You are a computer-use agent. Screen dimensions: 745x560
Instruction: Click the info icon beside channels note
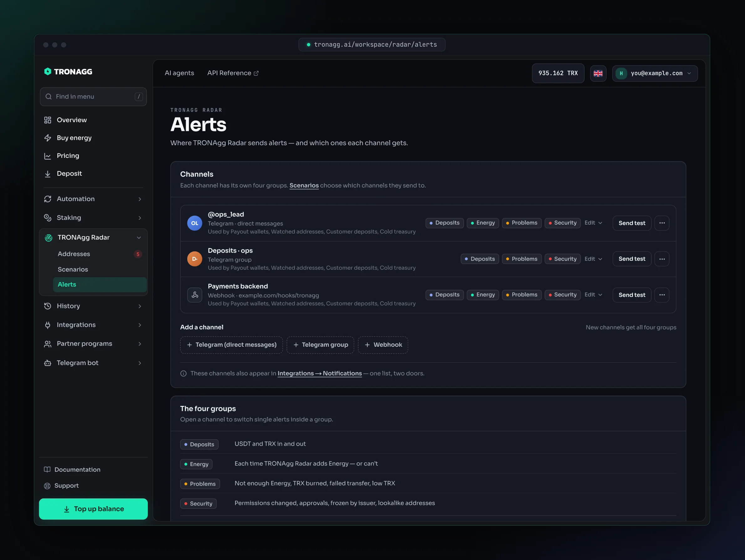[x=184, y=373]
